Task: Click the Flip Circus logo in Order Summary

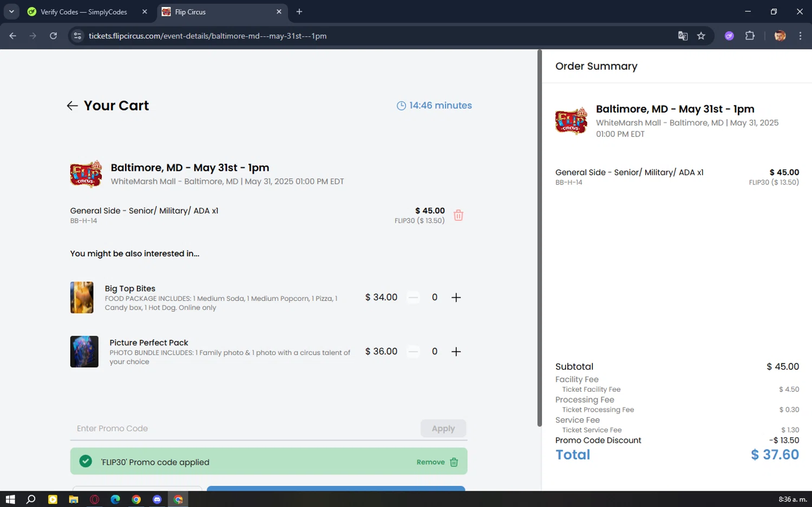Action: (x=571, y=121)
